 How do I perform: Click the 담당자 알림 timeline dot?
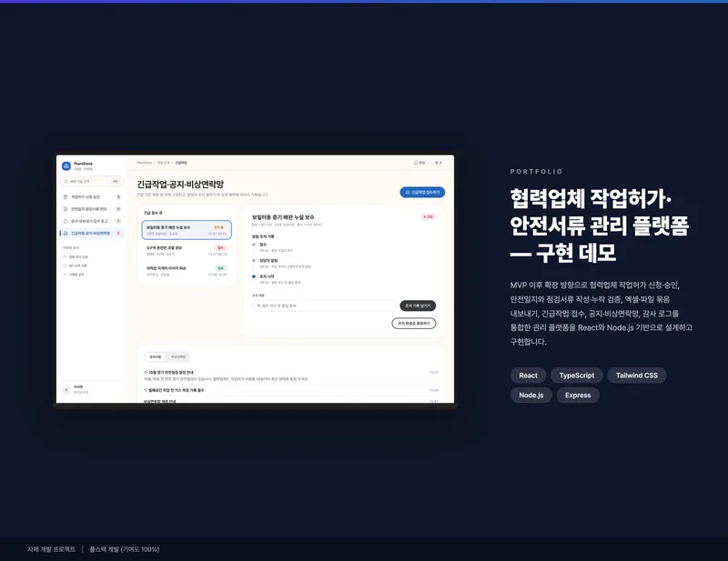(254, 261)
